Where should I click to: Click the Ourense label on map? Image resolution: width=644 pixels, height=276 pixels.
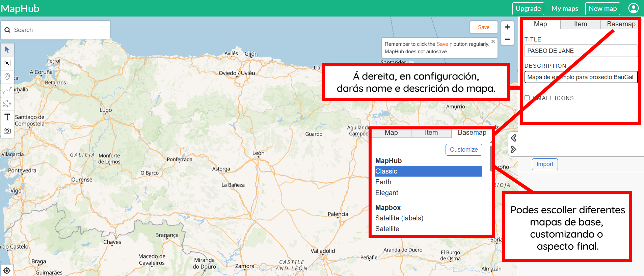pyautogui.click(x=82, y=180)
